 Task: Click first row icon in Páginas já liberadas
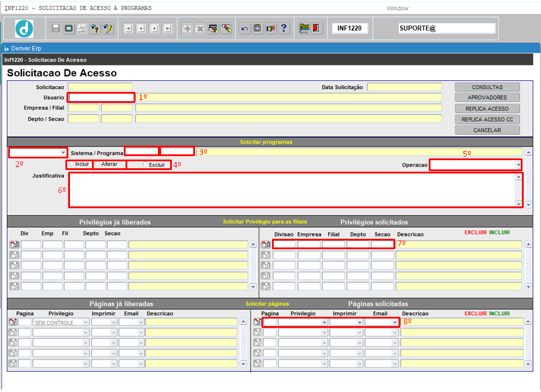pos(13,322)
